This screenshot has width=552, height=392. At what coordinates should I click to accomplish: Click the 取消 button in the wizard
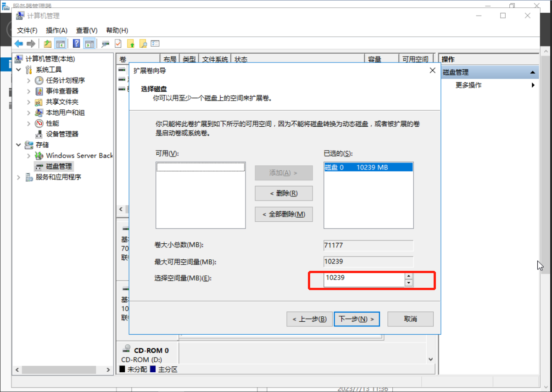410,319
